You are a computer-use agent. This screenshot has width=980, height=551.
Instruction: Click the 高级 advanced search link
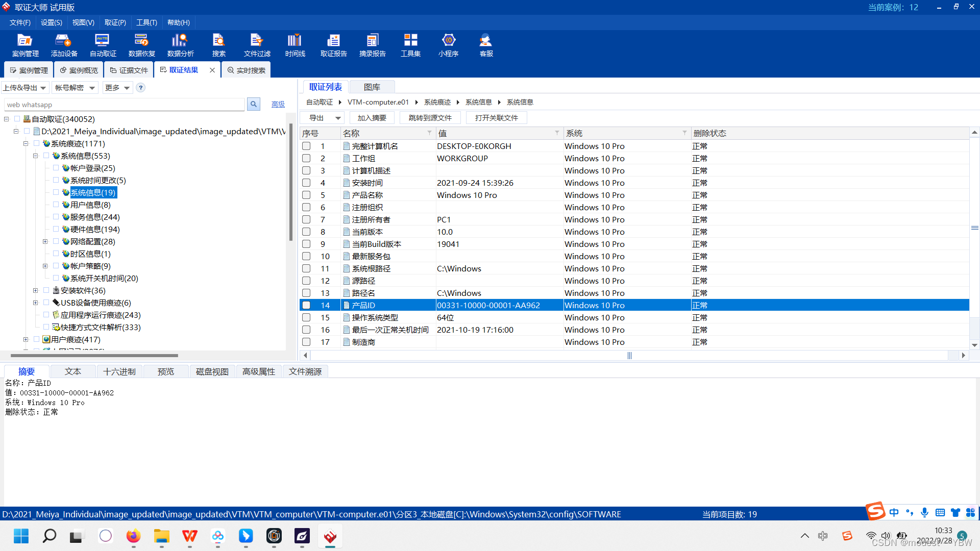click(x=278, y=104)
